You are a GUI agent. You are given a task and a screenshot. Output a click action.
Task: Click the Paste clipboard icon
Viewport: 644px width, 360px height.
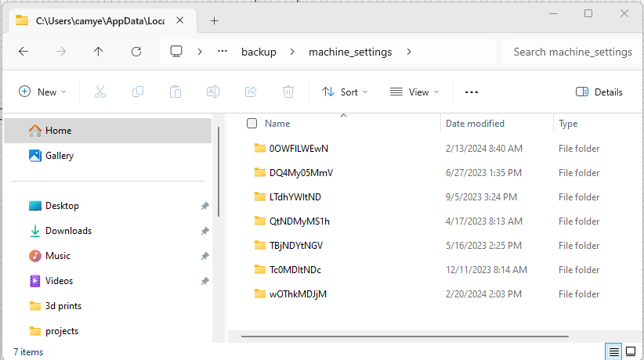pos(175,92)
